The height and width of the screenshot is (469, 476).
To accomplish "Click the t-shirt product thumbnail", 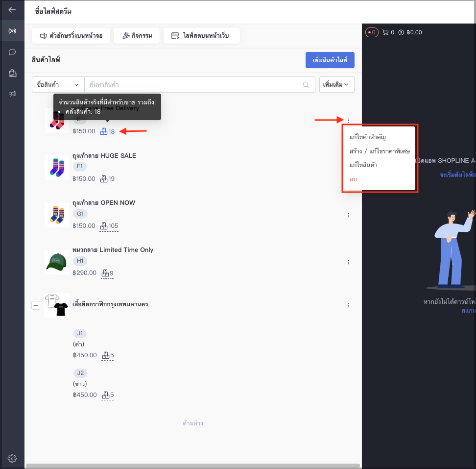I will (57, 305).
